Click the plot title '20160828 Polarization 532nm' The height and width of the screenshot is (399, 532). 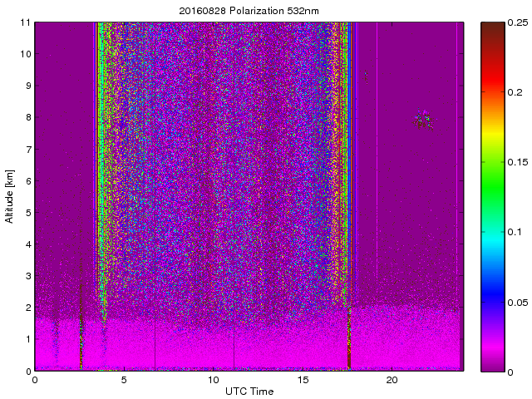tap(249, 11)
